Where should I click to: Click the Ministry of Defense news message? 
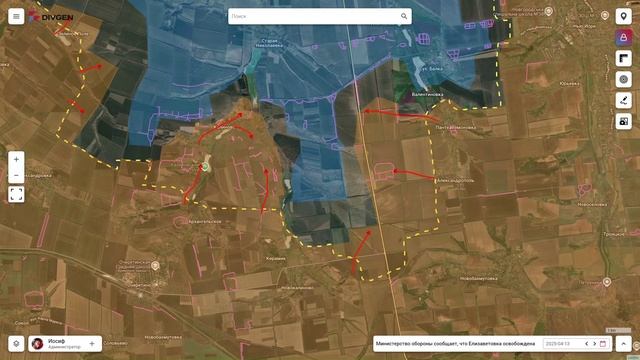[x=455, y=344]
